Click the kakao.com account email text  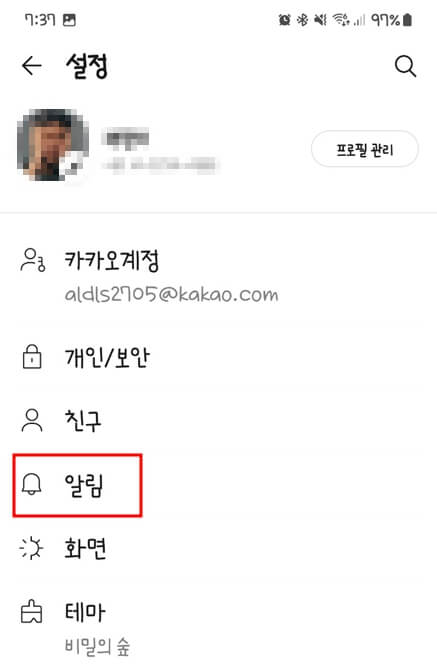(x=171, y=295)
